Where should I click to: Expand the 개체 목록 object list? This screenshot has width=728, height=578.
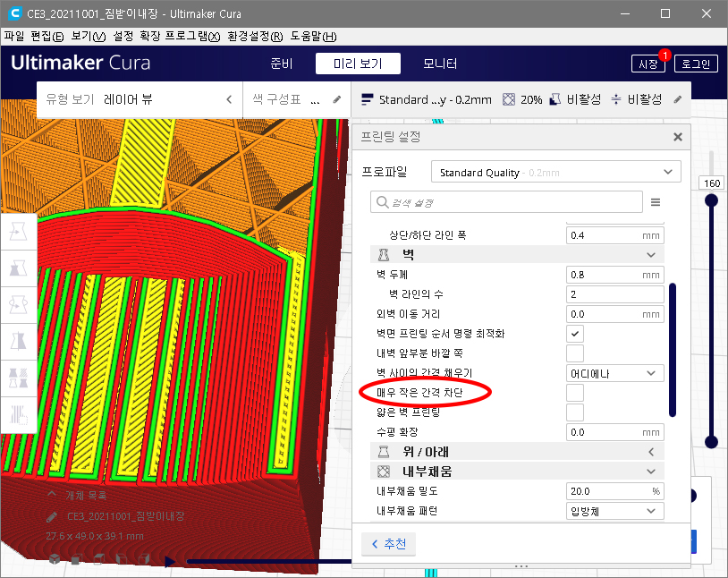tap(52, 494)
